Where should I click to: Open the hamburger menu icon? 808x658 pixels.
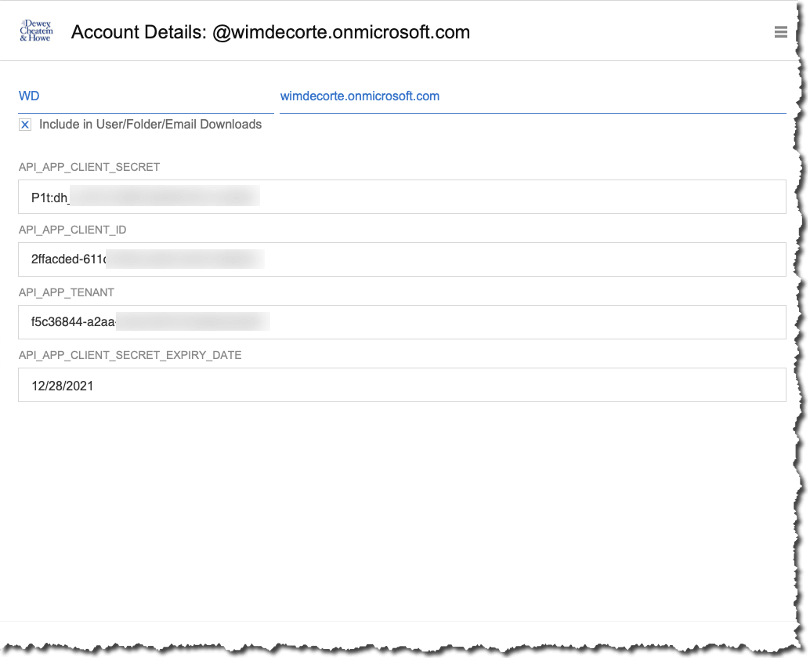pos(780,32)
